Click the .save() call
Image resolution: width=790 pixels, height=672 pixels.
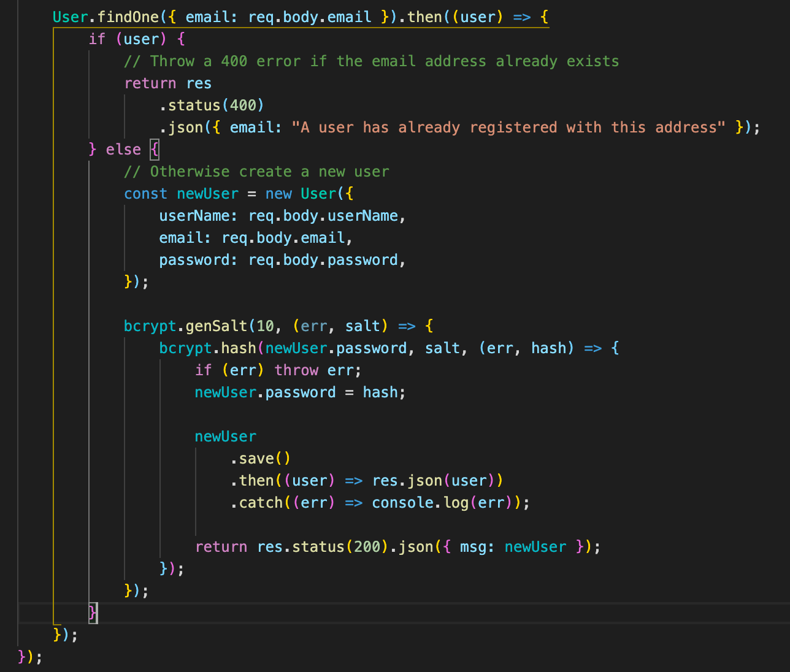[x=261, y=459]
